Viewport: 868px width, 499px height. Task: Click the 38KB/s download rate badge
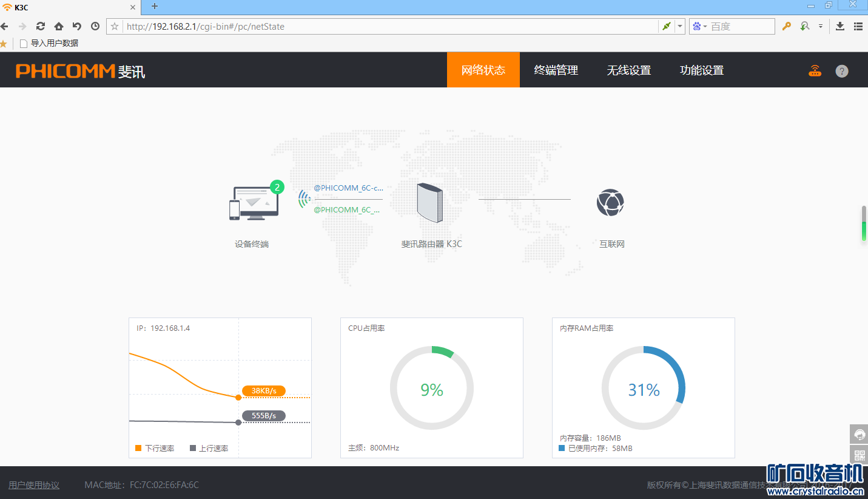(x=263, y=391)
